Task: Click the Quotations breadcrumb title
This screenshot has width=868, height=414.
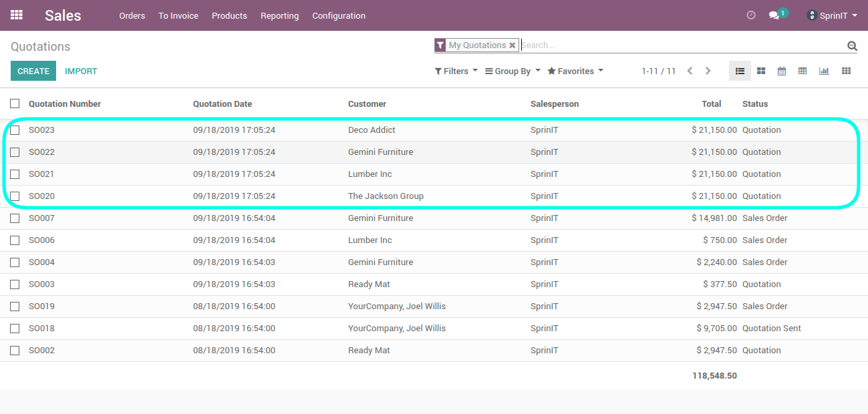Action: click(x=40, y=47)
